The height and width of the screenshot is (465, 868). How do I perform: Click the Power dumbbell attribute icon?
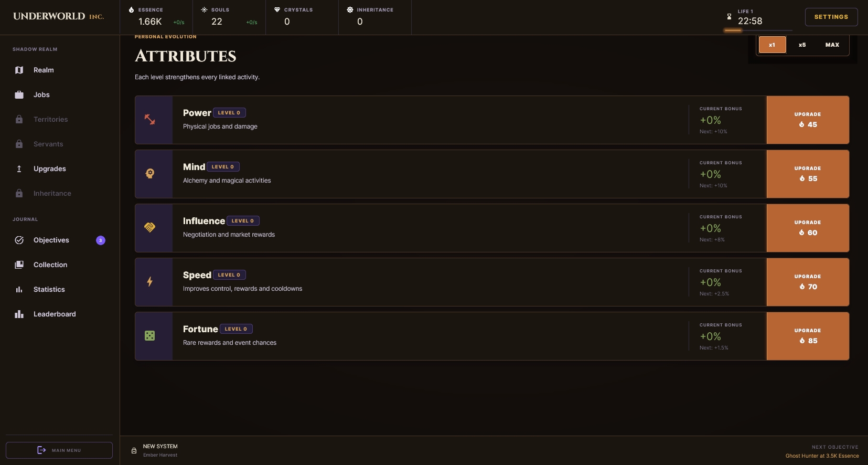(x=150, y=120)
